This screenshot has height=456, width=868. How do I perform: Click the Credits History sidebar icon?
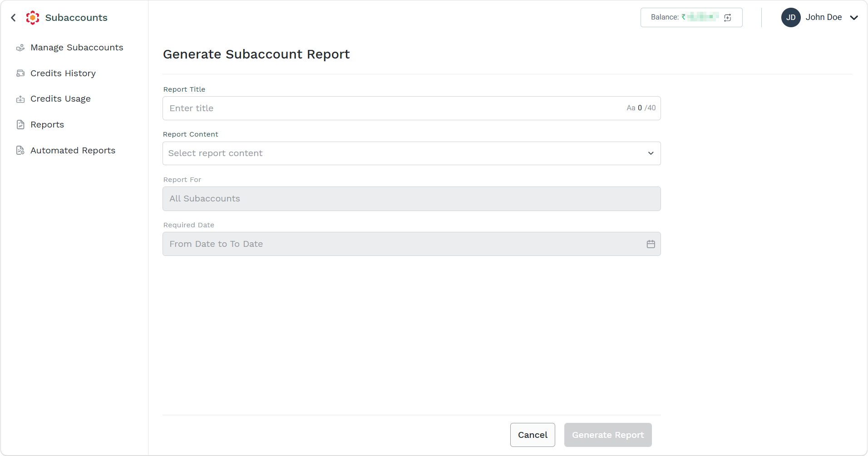(20, 74)
